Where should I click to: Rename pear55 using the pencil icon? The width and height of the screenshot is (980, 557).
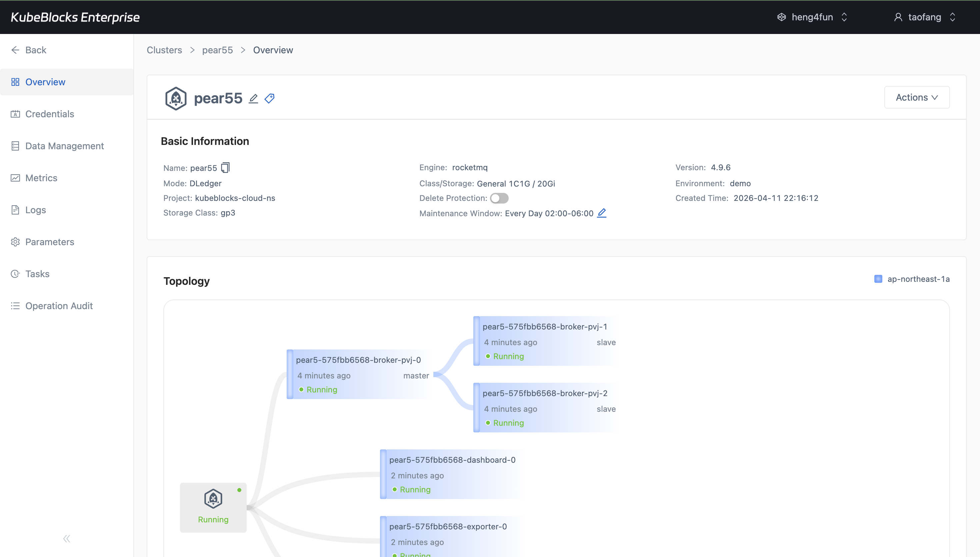point(253,98)
